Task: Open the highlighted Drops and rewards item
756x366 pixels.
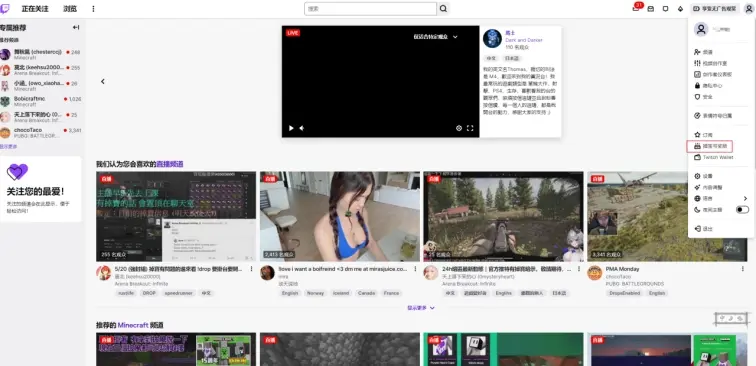Action: 710,146
